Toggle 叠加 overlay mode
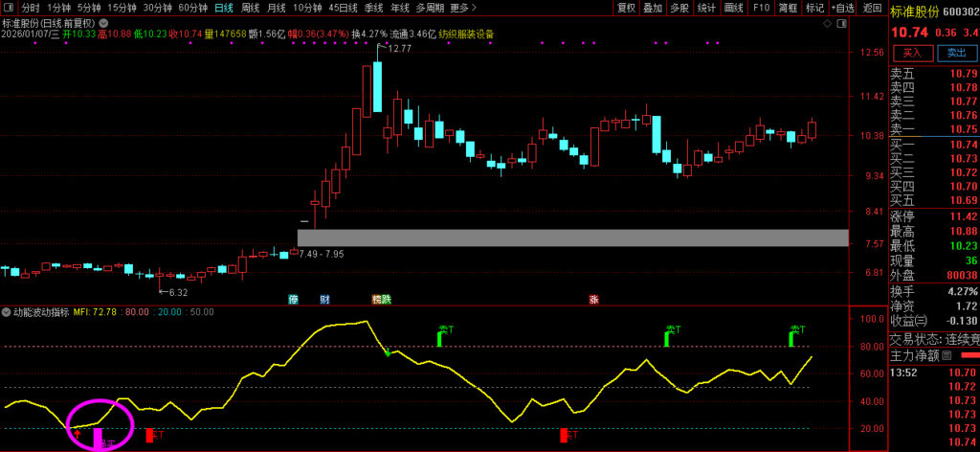 pos(653,8)
